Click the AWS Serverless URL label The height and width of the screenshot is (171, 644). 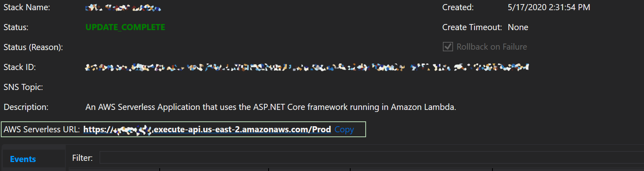(x=41, y=129)
